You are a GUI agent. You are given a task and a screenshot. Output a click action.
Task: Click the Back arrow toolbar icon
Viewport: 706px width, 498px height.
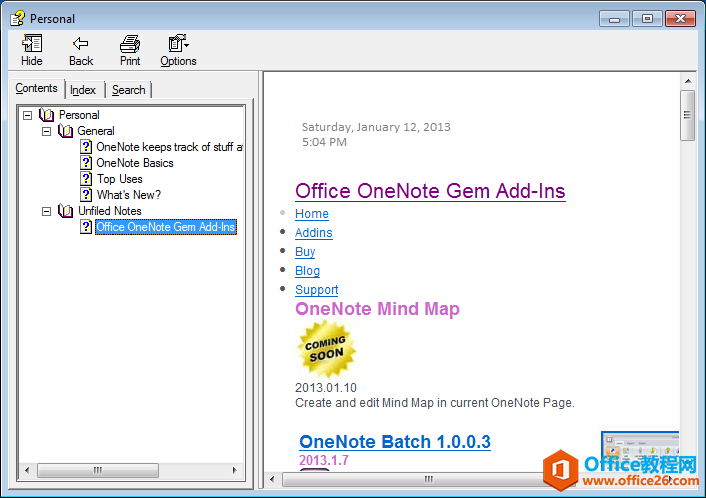click(x=81, y=44)
